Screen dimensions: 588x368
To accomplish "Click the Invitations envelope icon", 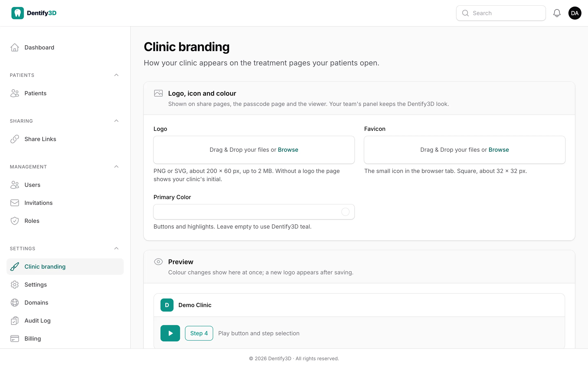I will (x=14, y=203).
